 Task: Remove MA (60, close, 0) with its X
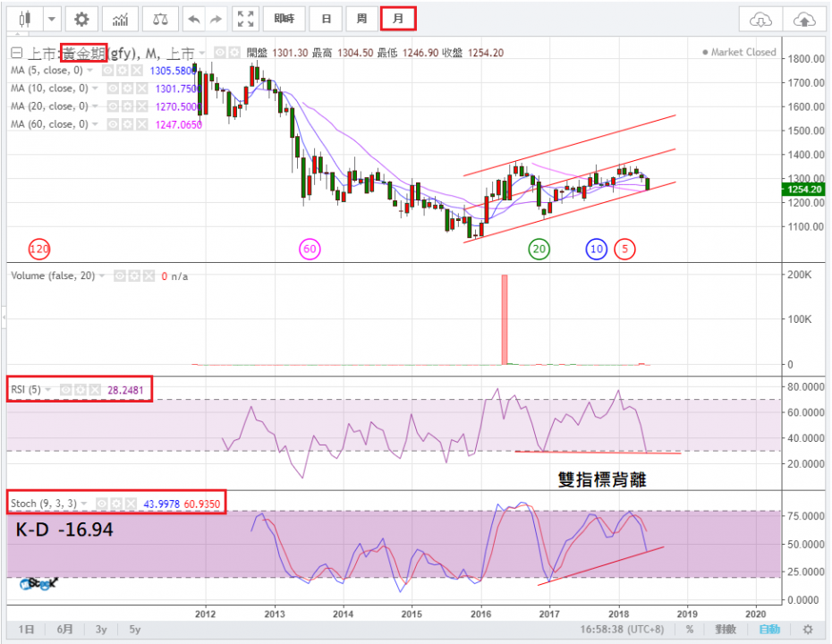point(142,124)
